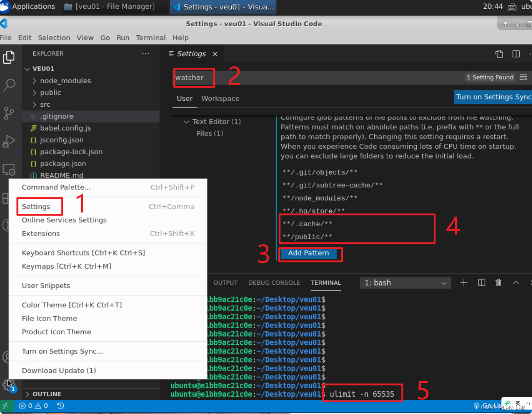
Task: Switch to the DEBUG CONSOLE tab
Action: [x=274, y=282]
